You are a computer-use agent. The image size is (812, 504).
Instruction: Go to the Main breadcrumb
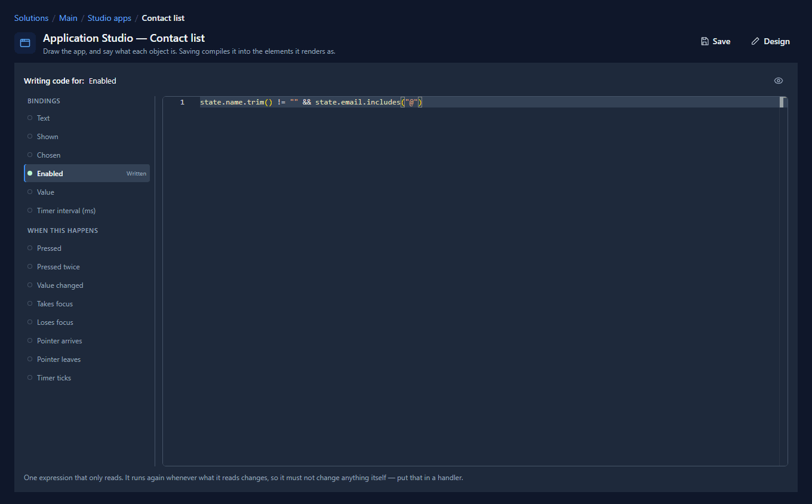click(68, 18)
